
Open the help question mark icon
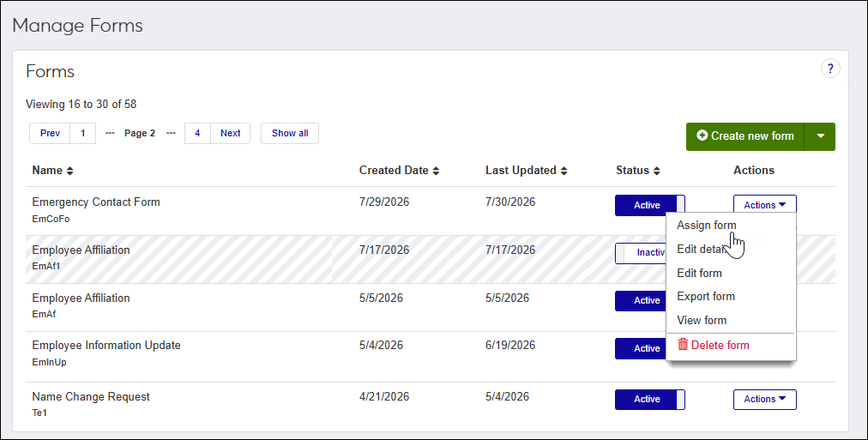point(829,69)
